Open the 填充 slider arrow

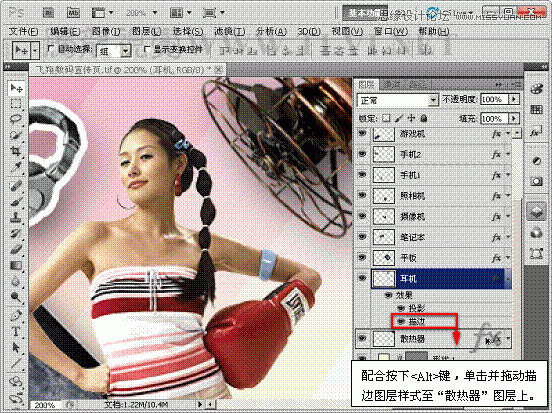pyautogui.click(x=514, y=118)
